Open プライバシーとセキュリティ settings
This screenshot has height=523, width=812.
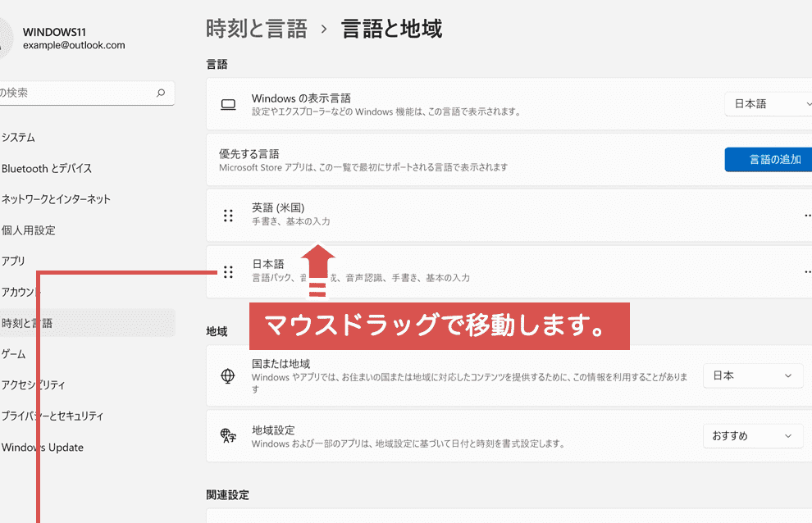[52, 416]
